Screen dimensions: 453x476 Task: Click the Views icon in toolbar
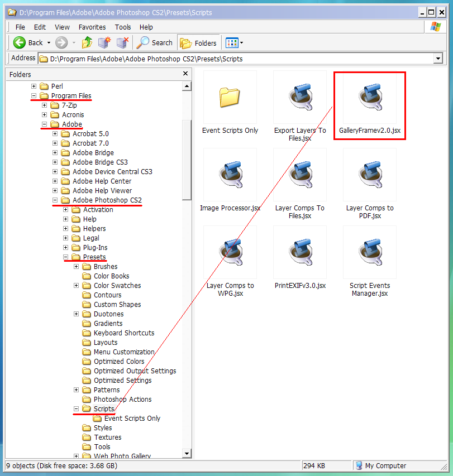coord(232,43)
